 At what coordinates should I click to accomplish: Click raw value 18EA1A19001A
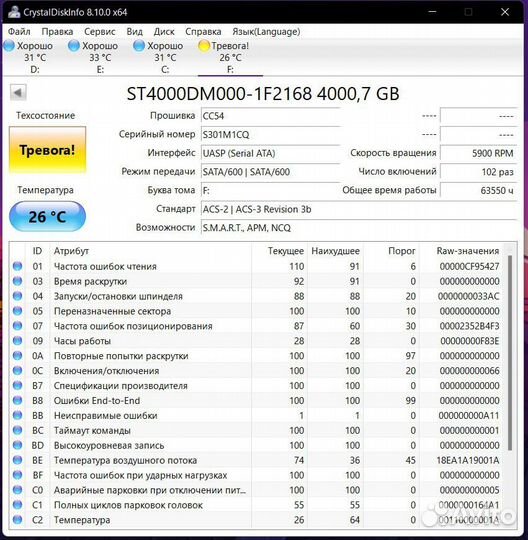(468, 460)
